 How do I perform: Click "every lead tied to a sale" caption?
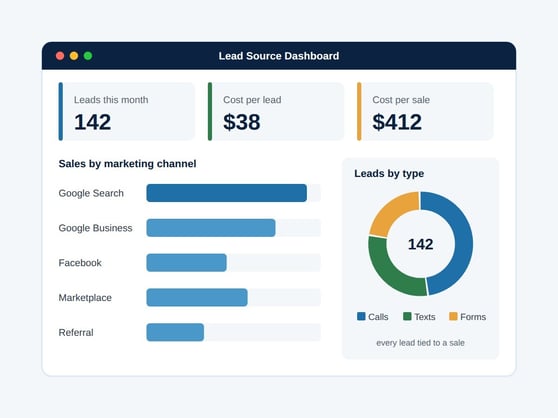tap(420, 343)
